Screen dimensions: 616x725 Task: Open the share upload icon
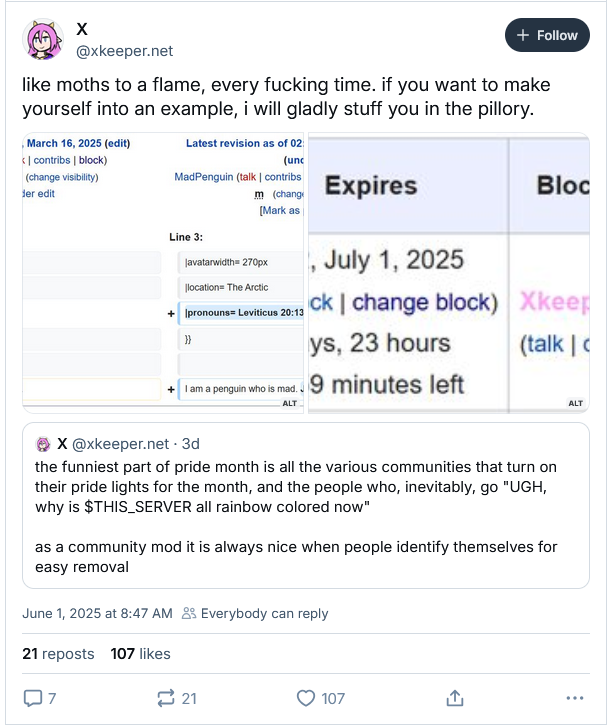coord(455,698)
